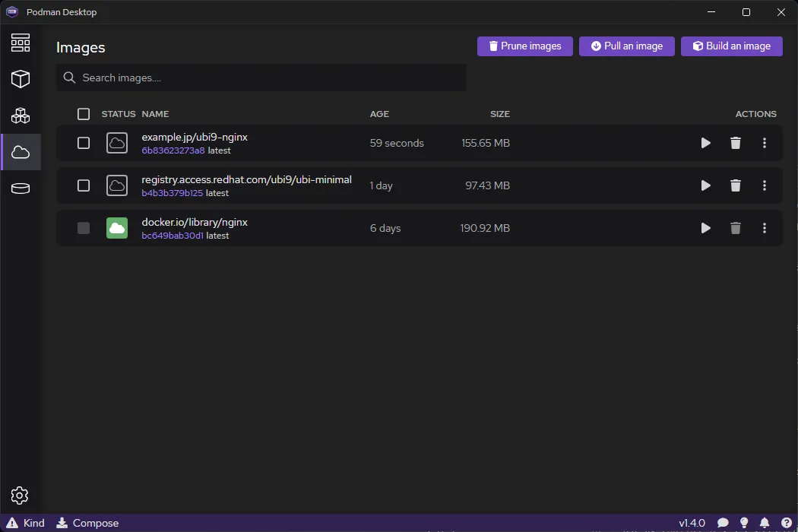
Task: Click the docker.io/library/nginx row checkbox
Action: pos(84,228)
